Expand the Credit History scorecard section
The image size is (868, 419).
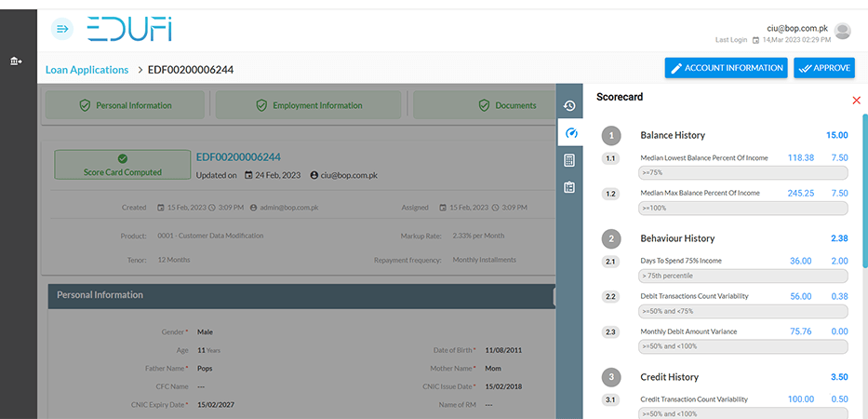coord(669,377)
